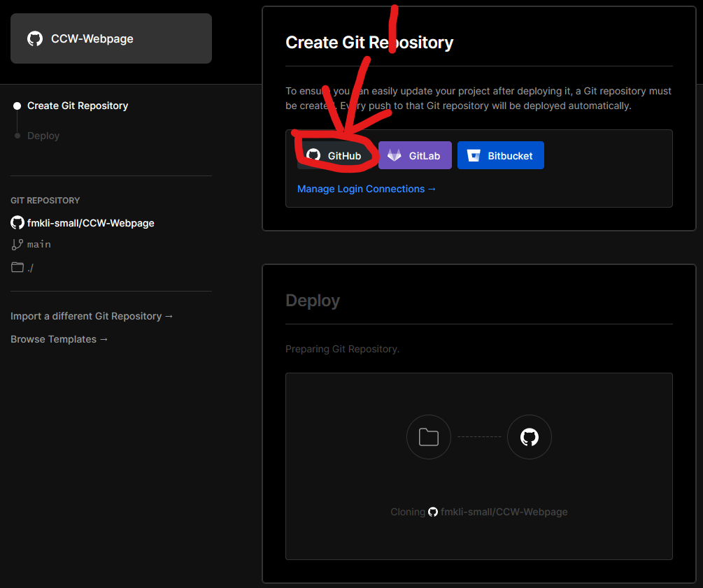Open Manage Login Connections link
The width and height of the screenshot is (703, 588).
(367, 189)
